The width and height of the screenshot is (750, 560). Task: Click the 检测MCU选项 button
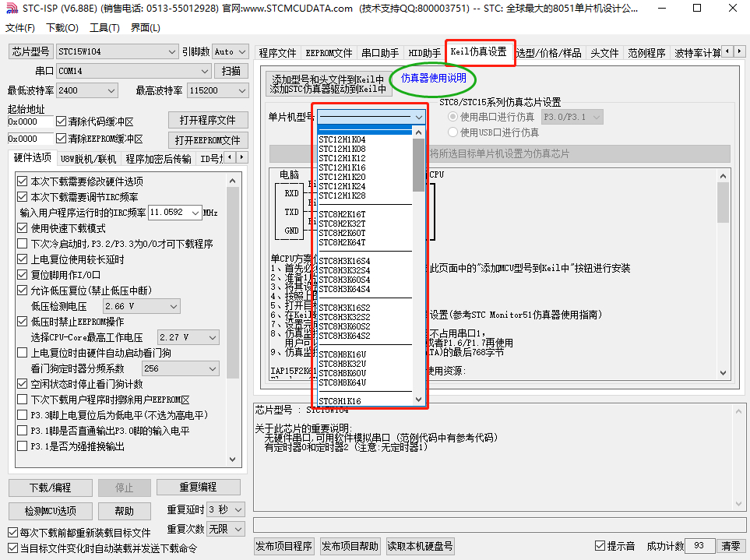click(x=50, y=511)
